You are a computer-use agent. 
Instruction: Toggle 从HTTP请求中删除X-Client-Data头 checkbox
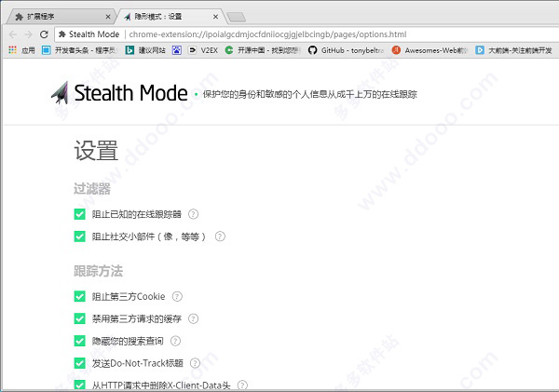pyautogui.click(x=79, y=385)
